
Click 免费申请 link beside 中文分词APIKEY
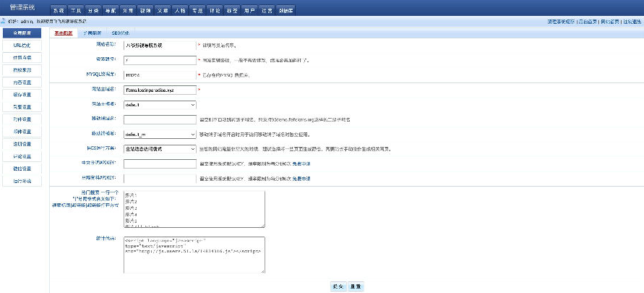301,164
